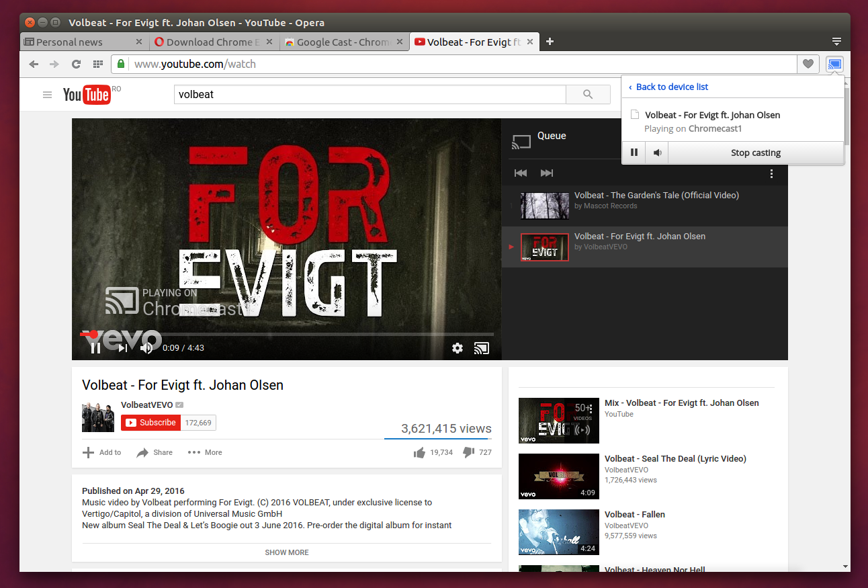This screenshot has width=868, height=588.
Task: Skip to previous video in queue
Action: coord(521,173)
